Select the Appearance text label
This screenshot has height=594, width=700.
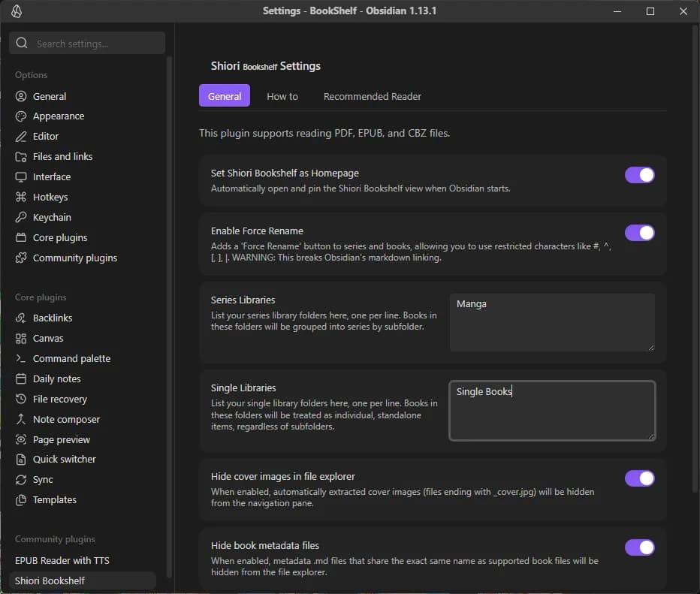59,116
